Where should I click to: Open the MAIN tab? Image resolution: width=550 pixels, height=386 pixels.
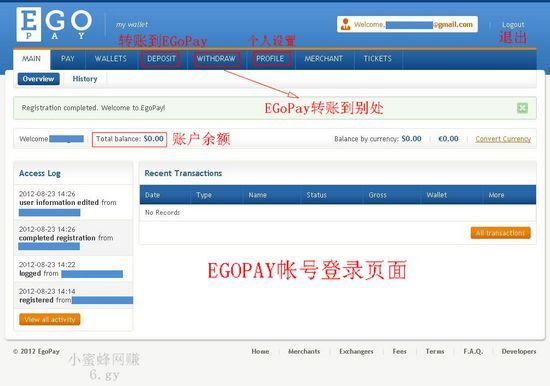[32, 59]
